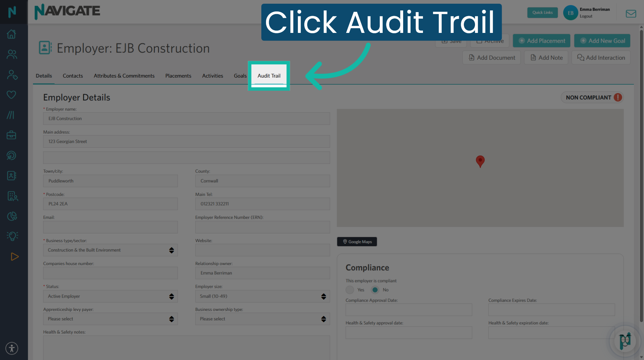Click the Logout link
The height and width of the screenshot is (360, 644).
coord(586,16)
